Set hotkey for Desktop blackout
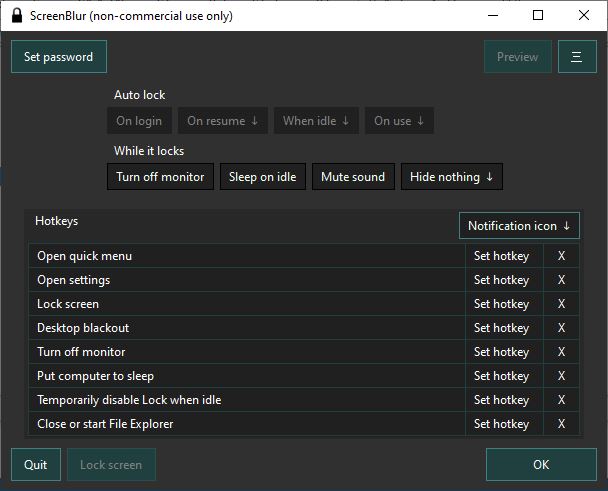The image size is (608, 491). [x=504, y=328]
